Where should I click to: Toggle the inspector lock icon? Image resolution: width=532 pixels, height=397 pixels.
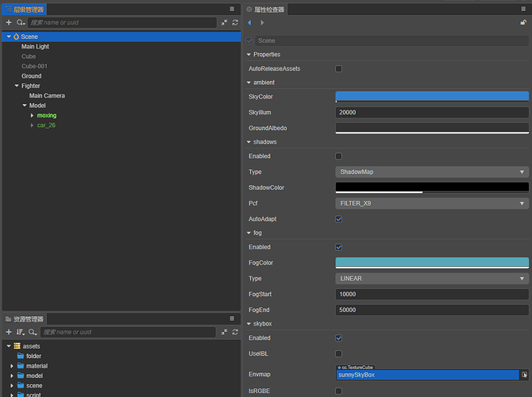[x=523, y=22]
